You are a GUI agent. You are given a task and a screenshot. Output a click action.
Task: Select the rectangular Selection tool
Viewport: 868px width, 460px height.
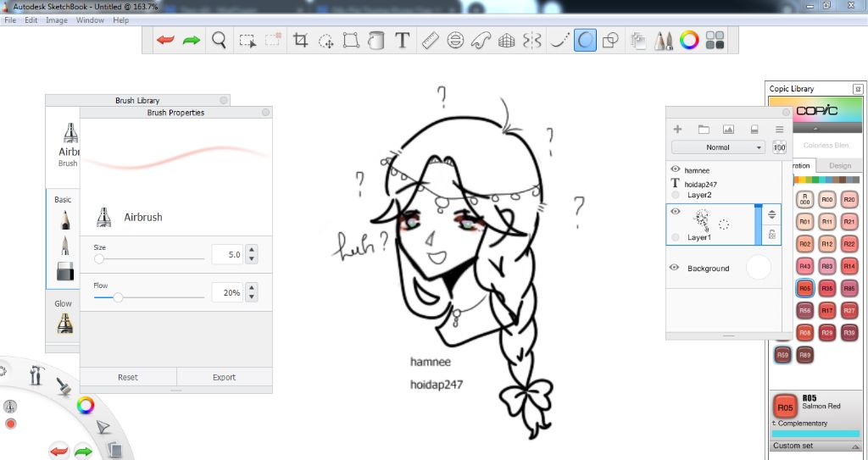(x=247, y=41)
